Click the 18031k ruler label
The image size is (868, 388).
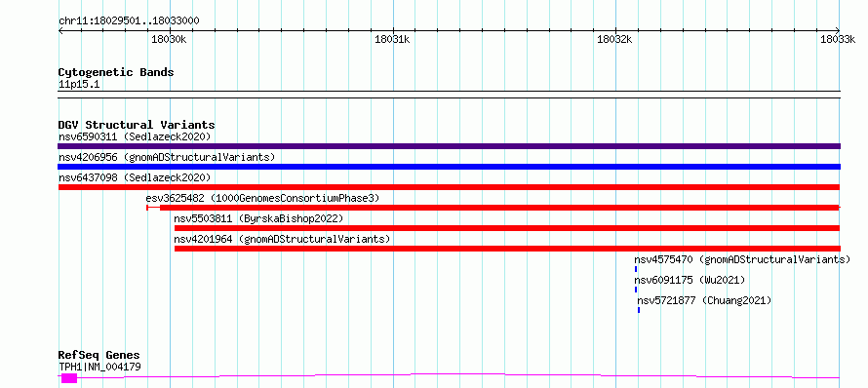point(392,39)
